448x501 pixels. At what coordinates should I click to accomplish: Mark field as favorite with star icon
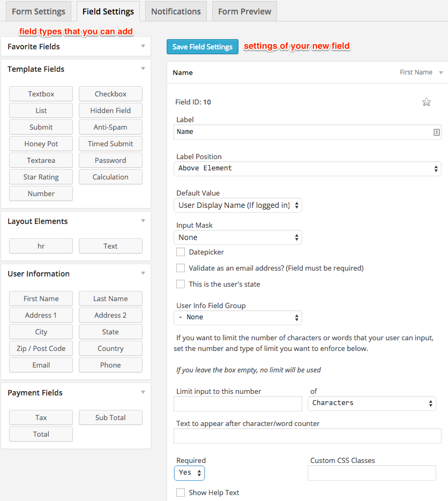[426, 102]
